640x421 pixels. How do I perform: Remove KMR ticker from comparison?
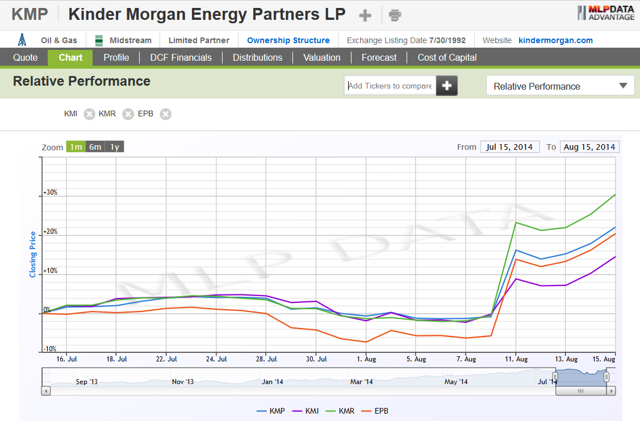click(x=128, y=114)
